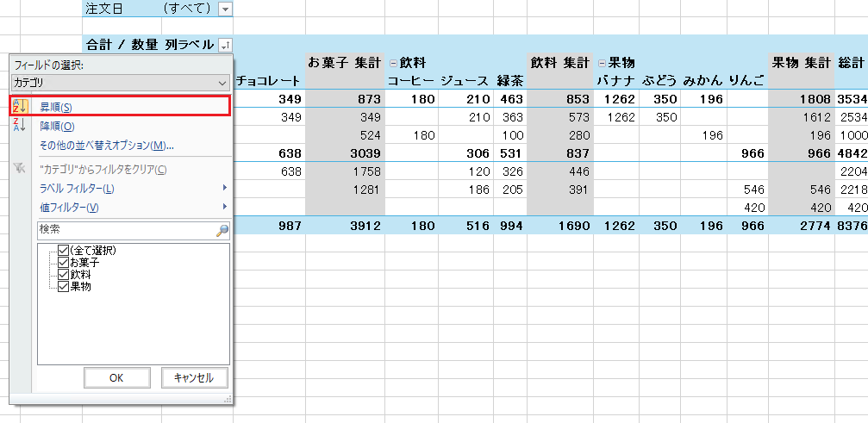
Task: Select cell with value 3039
Action: pos(345,153)
